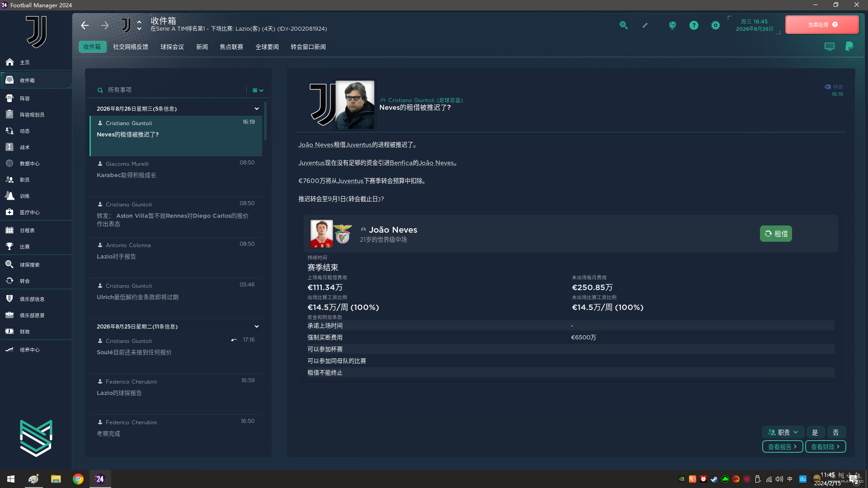Click the pencil edit icon in header
868x488 pixels.
coord(645,25)
